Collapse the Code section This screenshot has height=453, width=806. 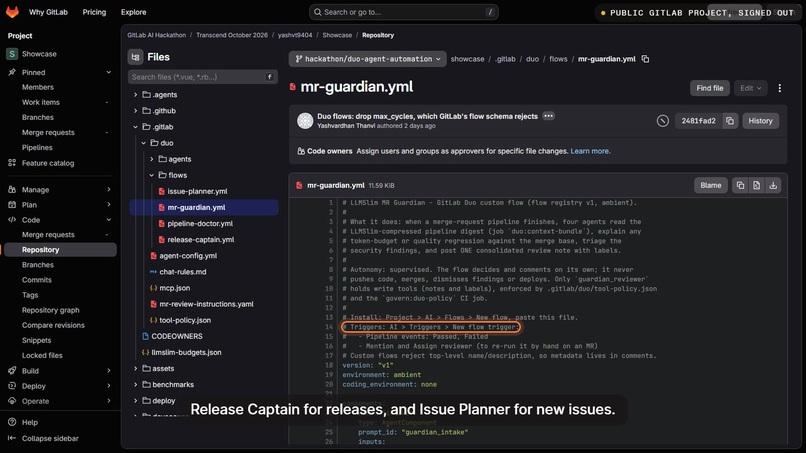point(60,220)
